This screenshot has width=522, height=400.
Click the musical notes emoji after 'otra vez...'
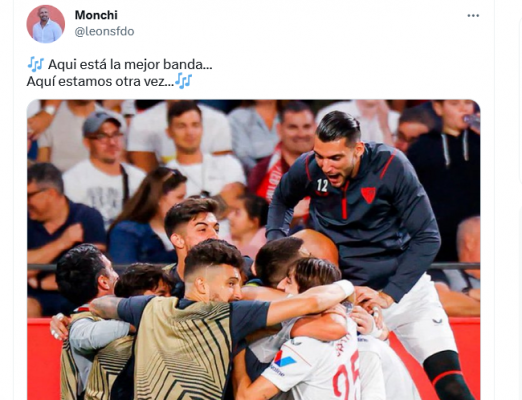click(x=184, y=81)
